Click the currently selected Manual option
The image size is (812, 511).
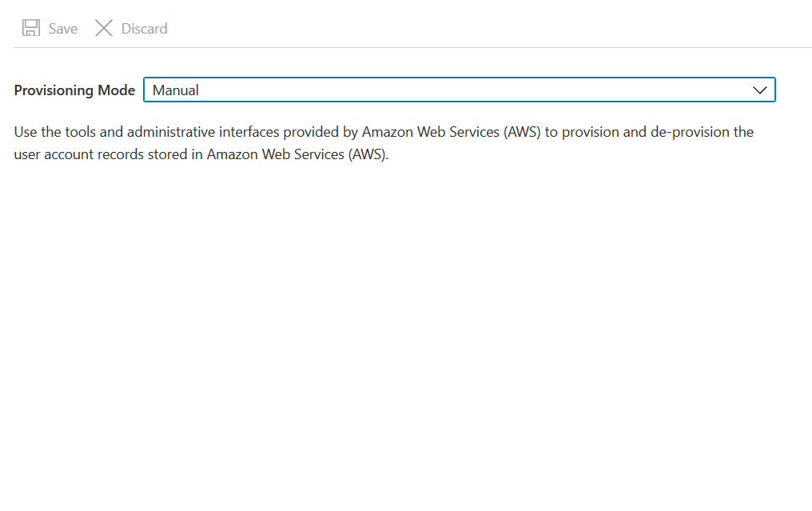click(x=177, y=90)
